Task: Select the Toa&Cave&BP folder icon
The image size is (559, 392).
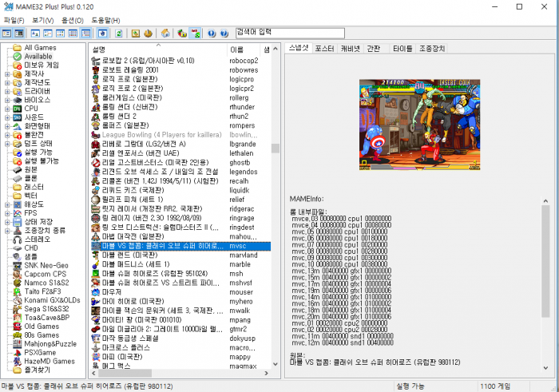Action: coord(17,318)
